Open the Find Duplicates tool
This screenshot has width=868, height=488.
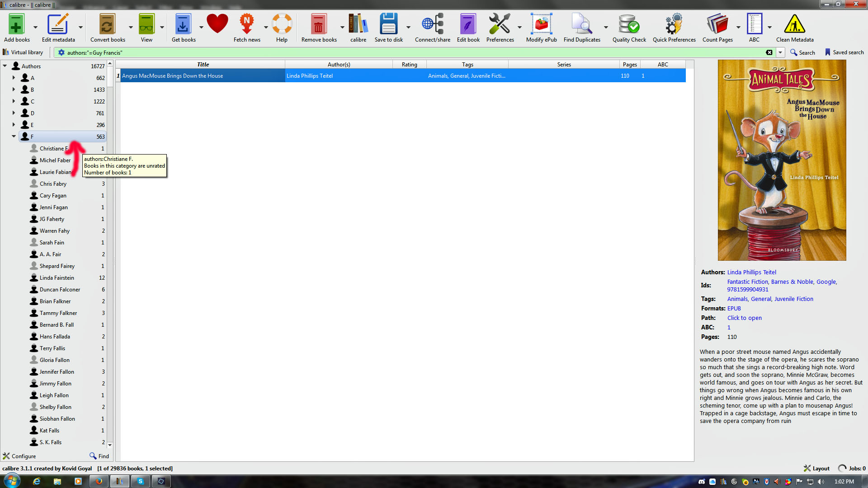tap(581, 25)
